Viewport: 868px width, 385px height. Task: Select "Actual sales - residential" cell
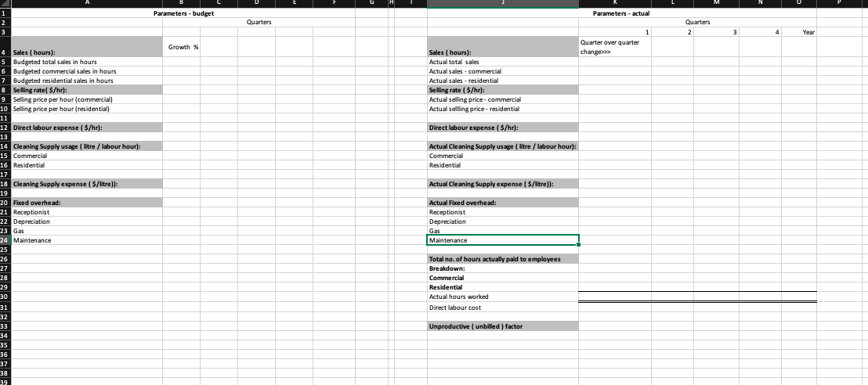[x=503, y=81]
